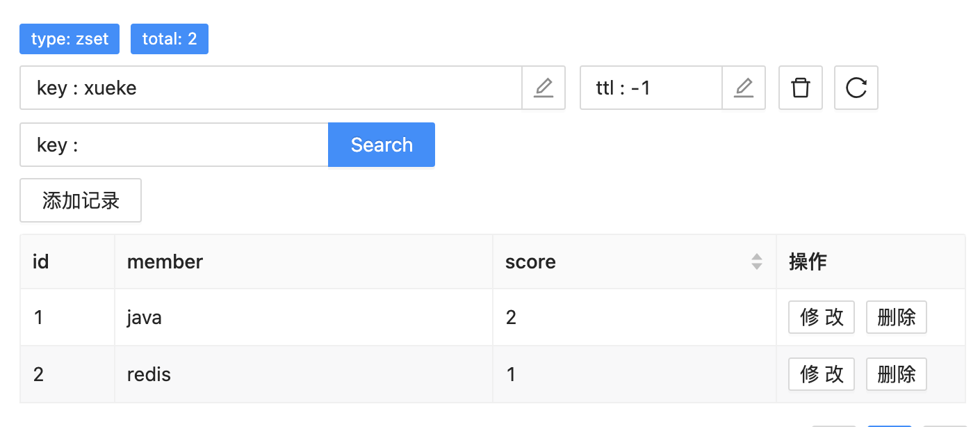Toggle the score column sort arrows
Image resolution: width=980 pixels, height=427 pixels.
(757, 261)
